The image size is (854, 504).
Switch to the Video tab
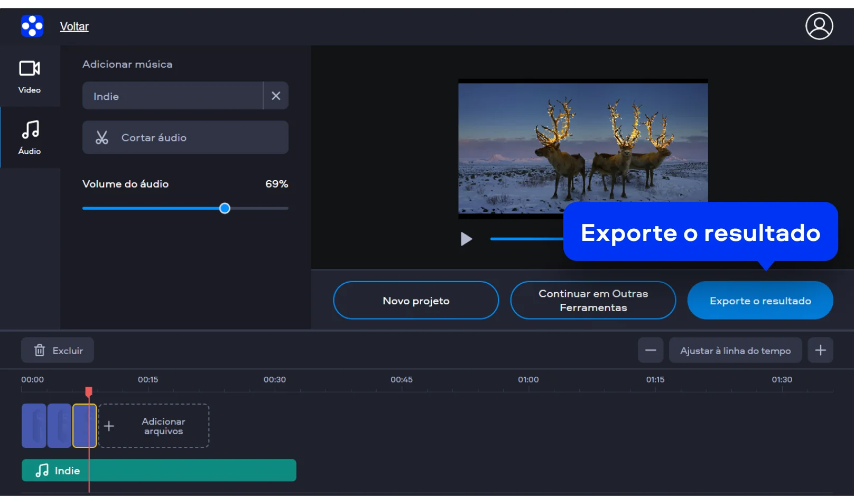tap(30, 76)
